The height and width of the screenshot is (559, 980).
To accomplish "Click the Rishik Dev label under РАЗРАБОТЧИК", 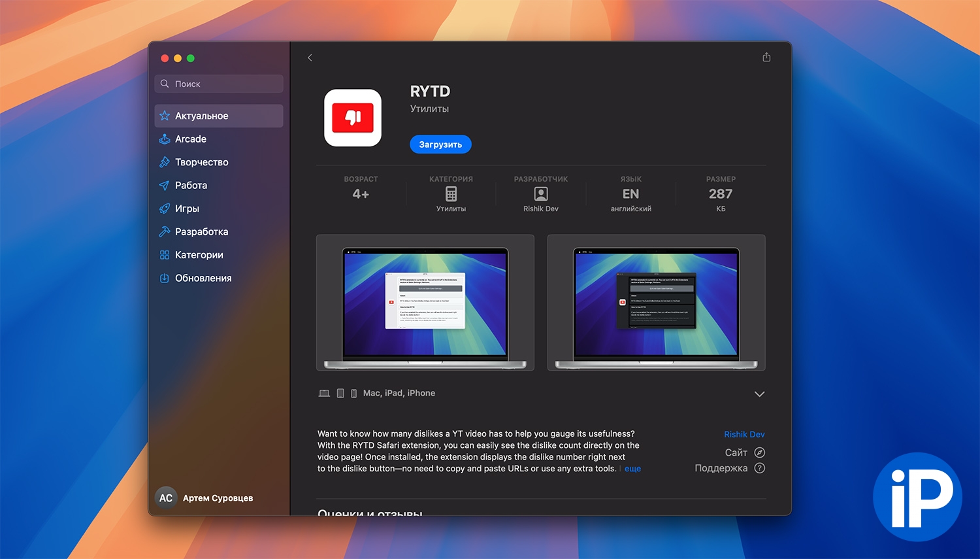I will click(541, 209).
